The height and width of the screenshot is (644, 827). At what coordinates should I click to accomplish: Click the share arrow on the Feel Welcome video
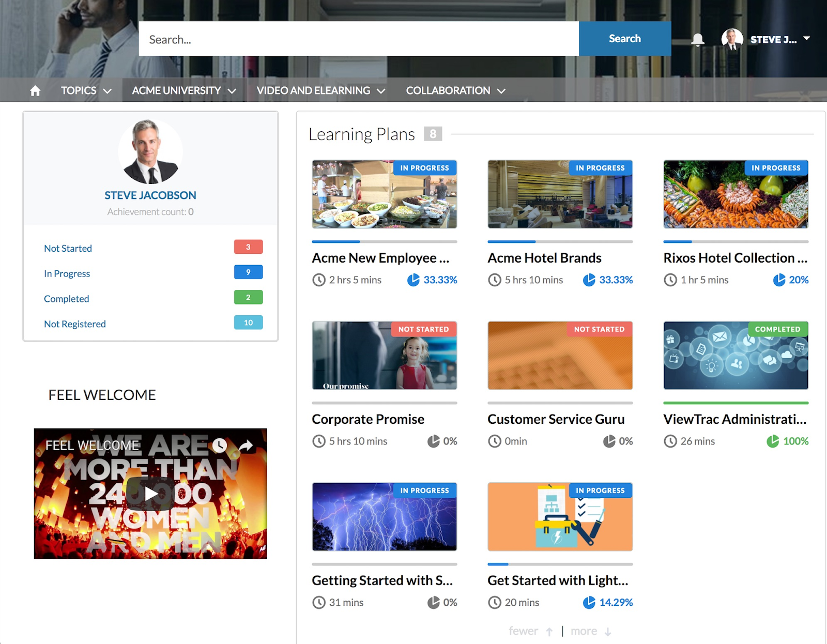(x=246, y=445)
